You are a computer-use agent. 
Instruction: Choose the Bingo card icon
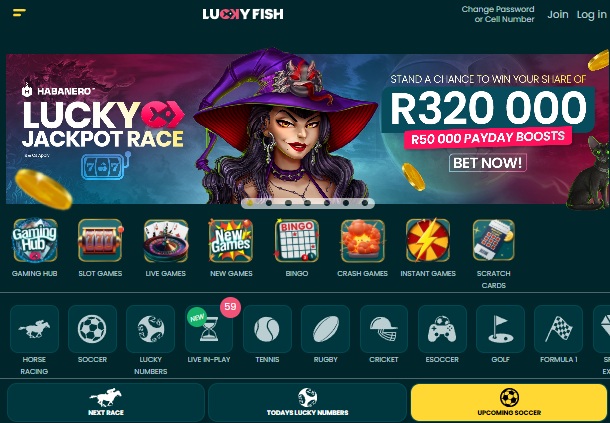tap(297, 240)
